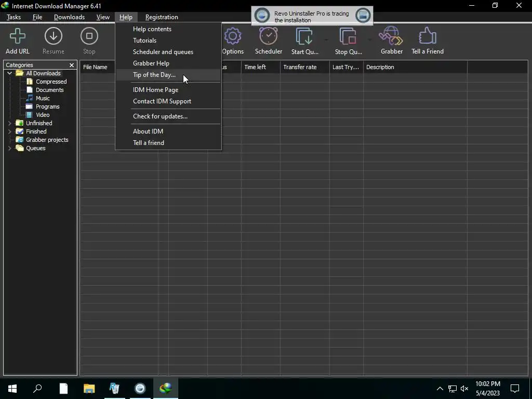
Task: Open Start Queue dropdown arrow
Action: (326, 40)
